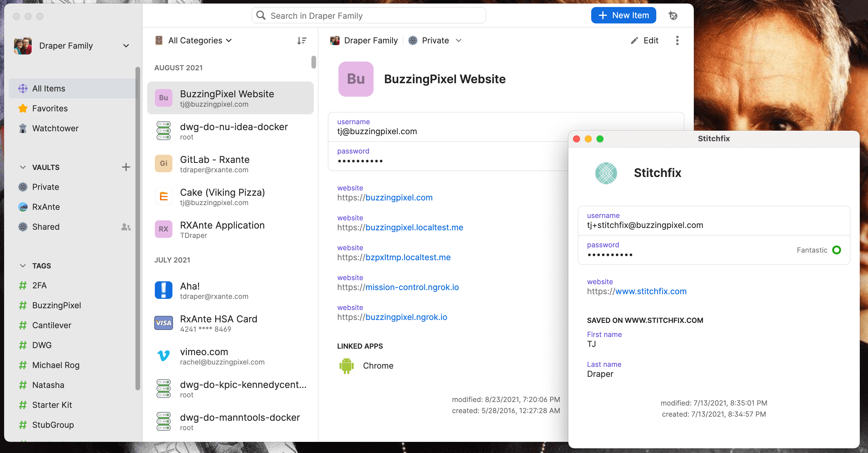The image size is (868, 453).
Task: Select Watchtower in the sidebar
Action: [73, 128]
